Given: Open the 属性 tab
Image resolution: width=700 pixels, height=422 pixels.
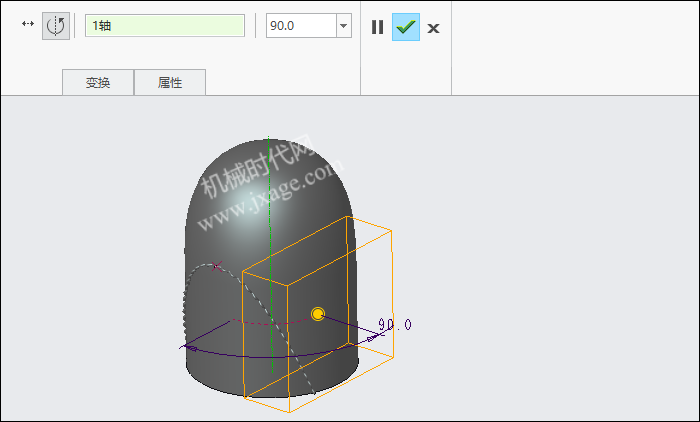Looking at the screenshot, I should coord(170,83).
